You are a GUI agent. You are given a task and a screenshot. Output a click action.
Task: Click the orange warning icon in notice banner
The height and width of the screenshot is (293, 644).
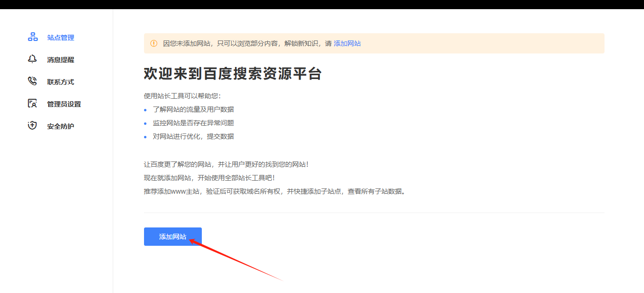pyautogui.click(x=154, y=43)
